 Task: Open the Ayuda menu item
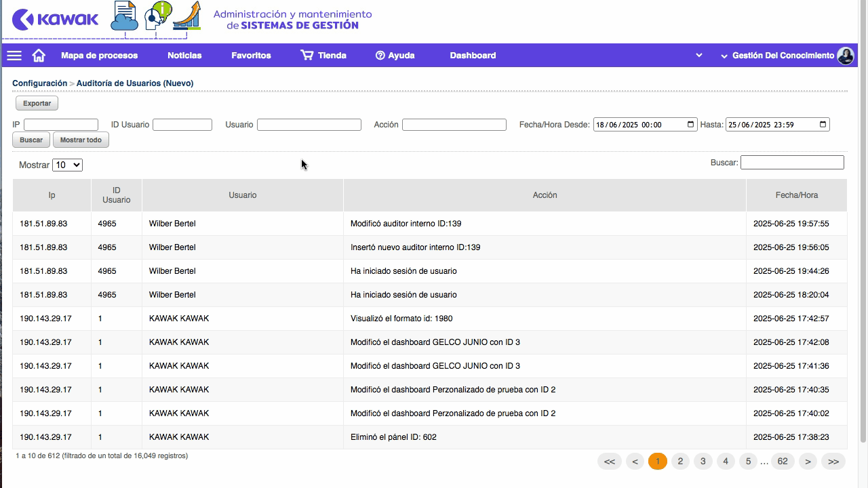pyautogui.click(x=401, y=56)
